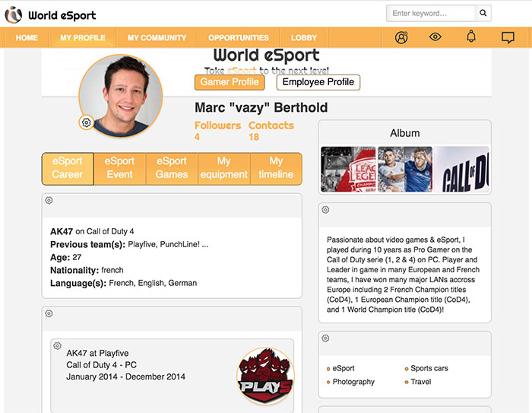Click the AK47 on Call of Duty 4 line

pos(92,231)
